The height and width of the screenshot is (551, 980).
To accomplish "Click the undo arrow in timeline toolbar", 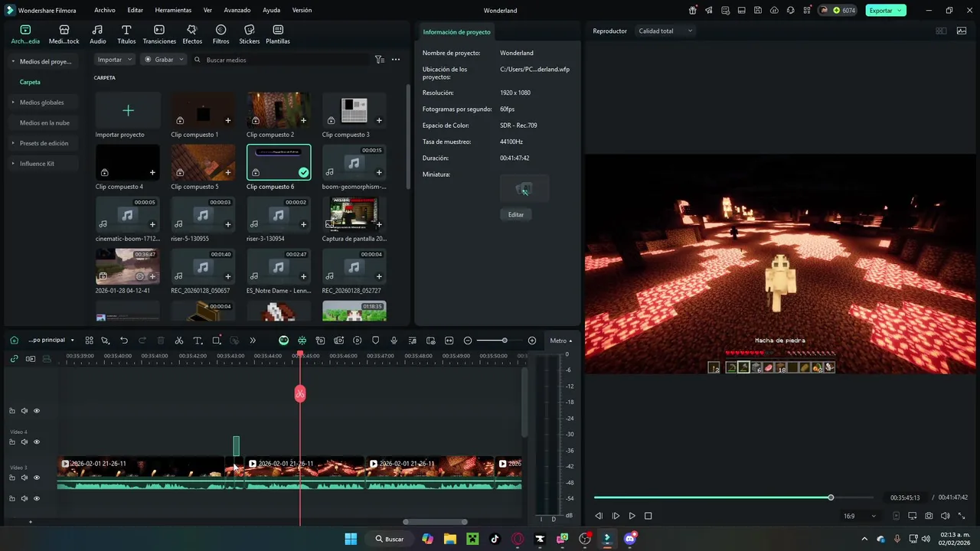I will click(x=124, y=341).
